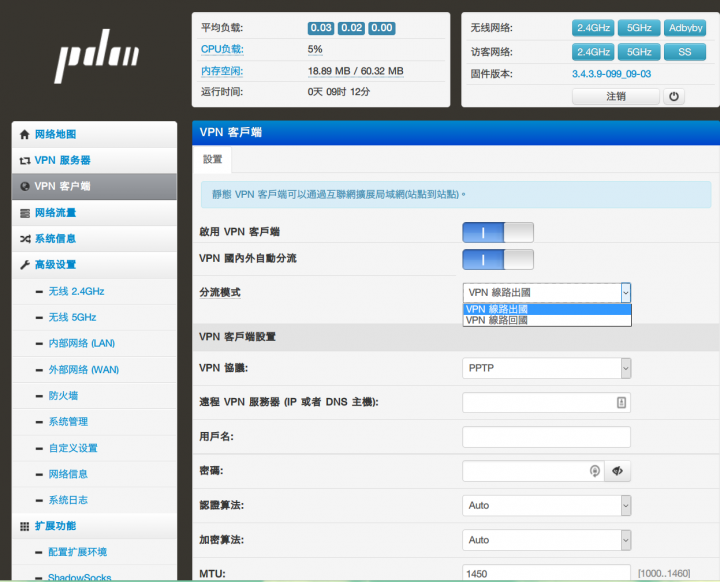Click the 注销 logout button
This screenshot has width=720, height=582.
(616, 96)
